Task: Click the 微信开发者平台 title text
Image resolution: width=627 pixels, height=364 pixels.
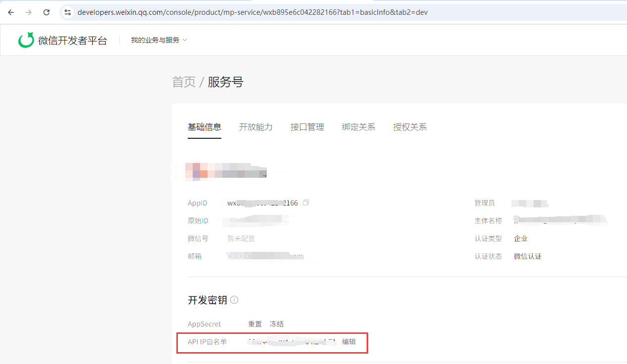Action: [73, 40]
